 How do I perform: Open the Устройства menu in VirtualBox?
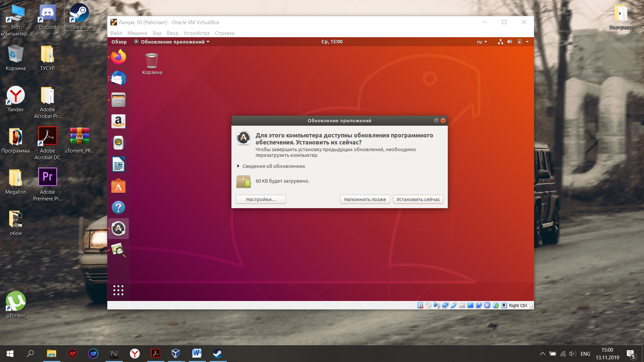(x=197, y=33)
